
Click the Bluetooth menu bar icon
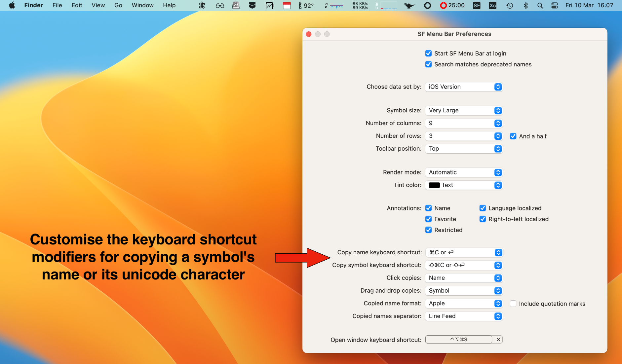click(526, 5)
